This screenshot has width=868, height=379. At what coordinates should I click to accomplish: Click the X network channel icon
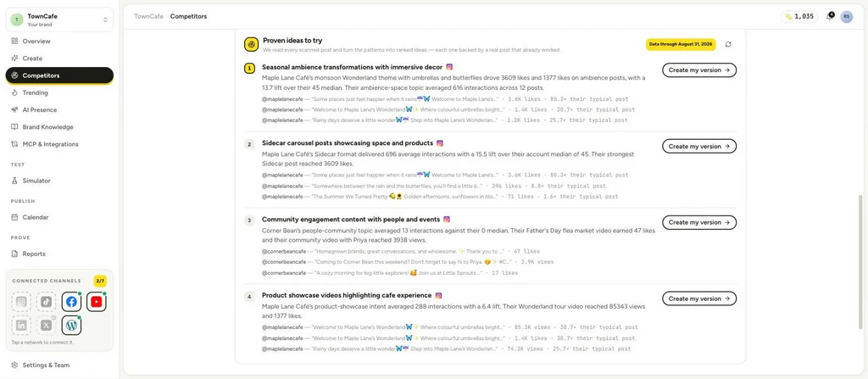(x=47, y=326)
